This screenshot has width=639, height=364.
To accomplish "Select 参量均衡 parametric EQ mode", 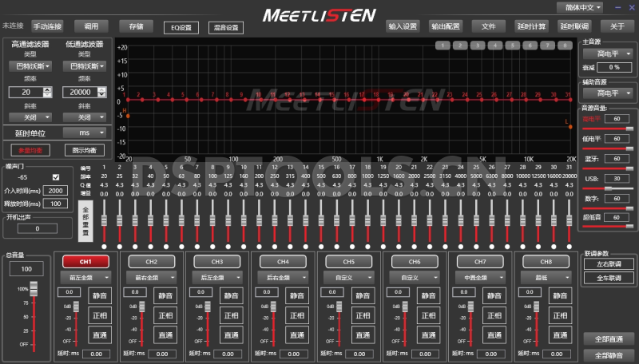I will [x=30, y=150].
